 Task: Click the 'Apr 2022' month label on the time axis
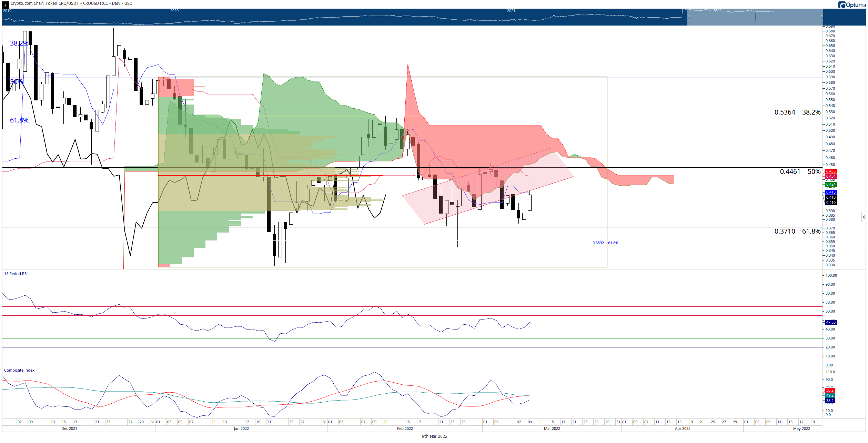tap(683, 429)
